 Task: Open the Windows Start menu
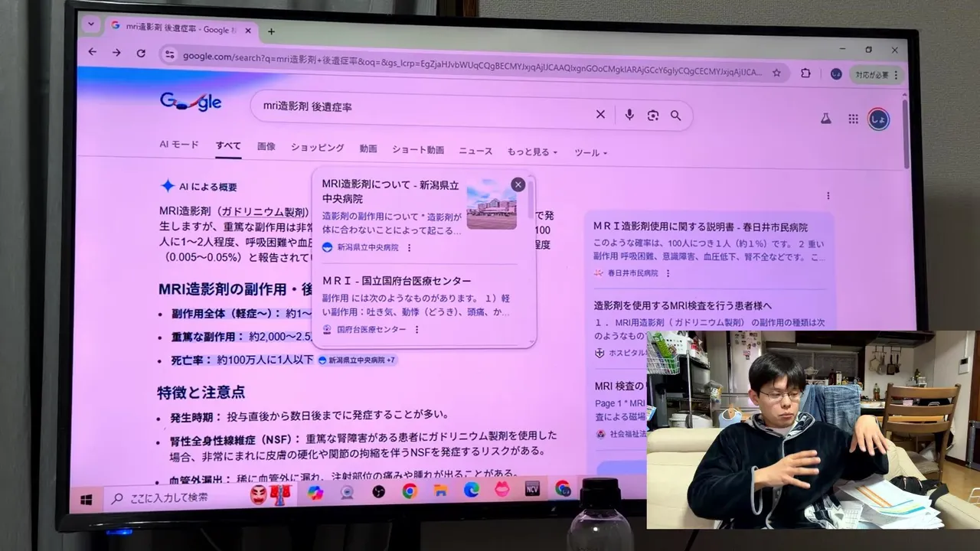click(86, 499)
